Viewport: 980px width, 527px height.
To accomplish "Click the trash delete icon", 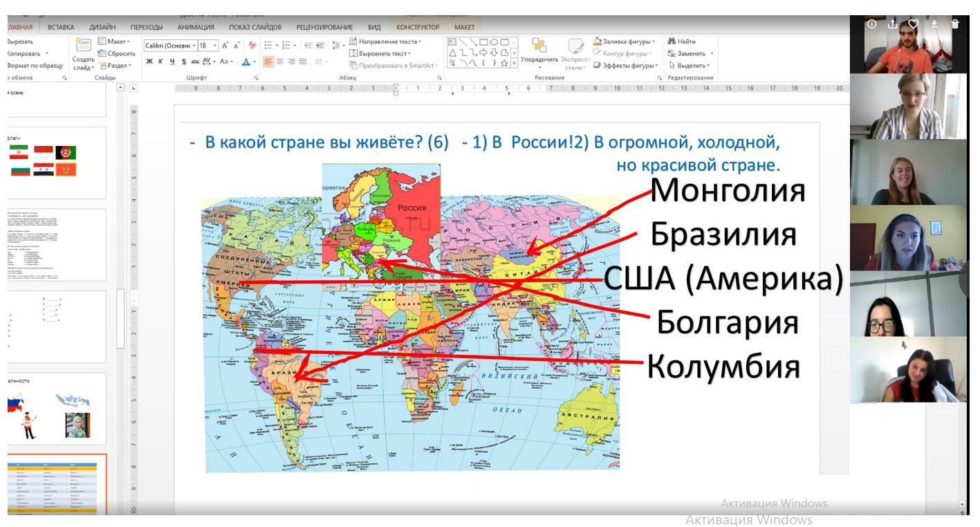I will point(955,24).
